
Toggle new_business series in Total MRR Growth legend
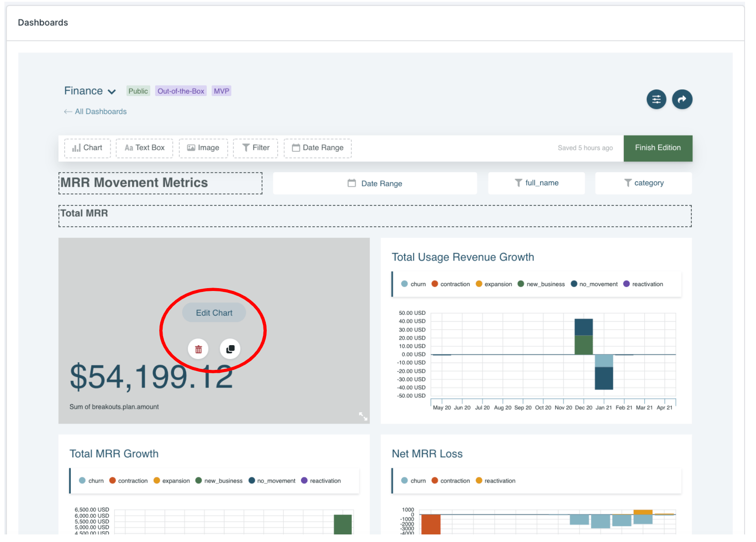click(x=219, y=481)
